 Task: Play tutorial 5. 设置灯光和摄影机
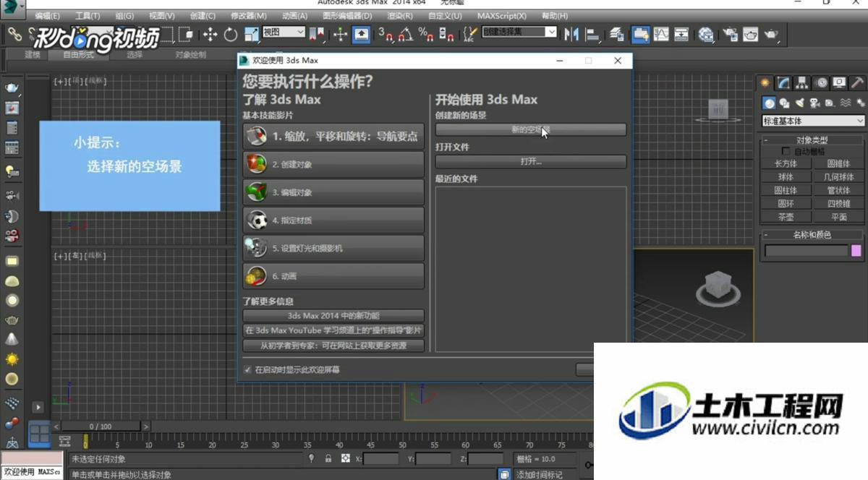coord(333,248)
